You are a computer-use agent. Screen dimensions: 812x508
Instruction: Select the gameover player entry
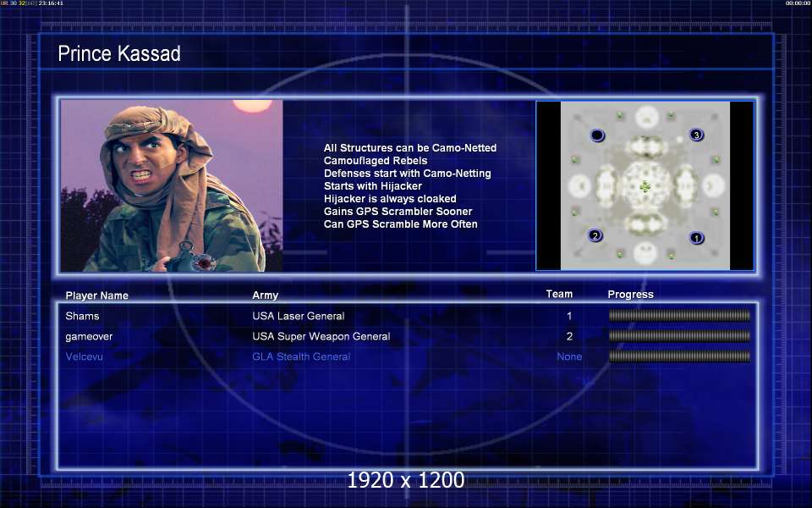89,336
